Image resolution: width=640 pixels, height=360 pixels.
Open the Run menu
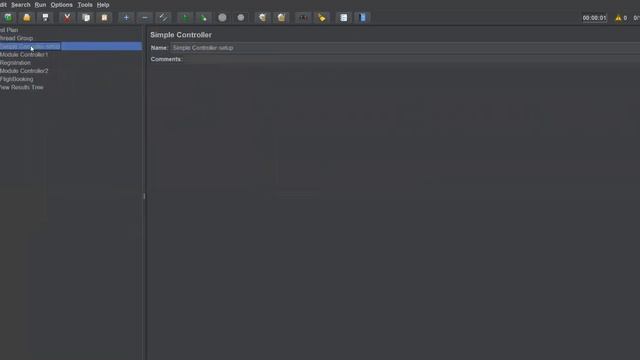(40, 5)
